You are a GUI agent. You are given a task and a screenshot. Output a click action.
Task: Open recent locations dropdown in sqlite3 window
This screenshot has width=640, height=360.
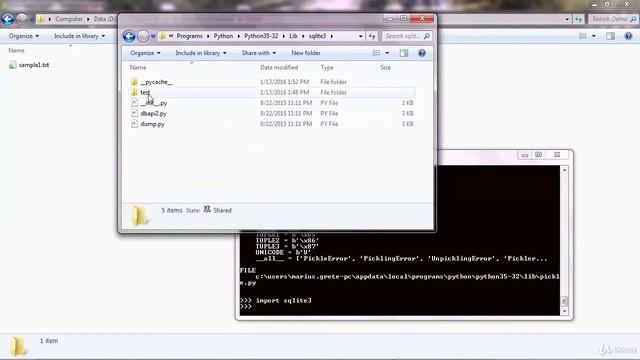tap(153, 36)
